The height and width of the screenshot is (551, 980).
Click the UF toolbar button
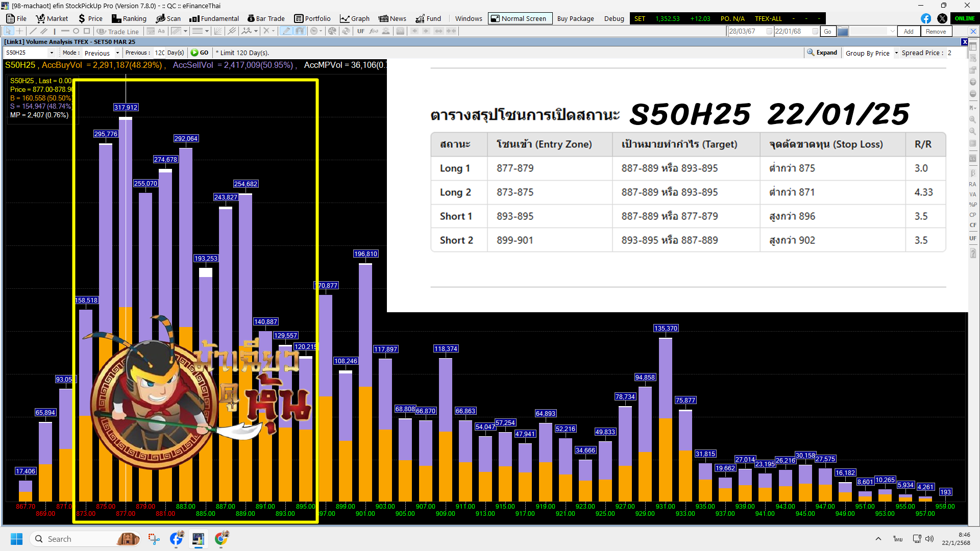[x=361, y=31]
